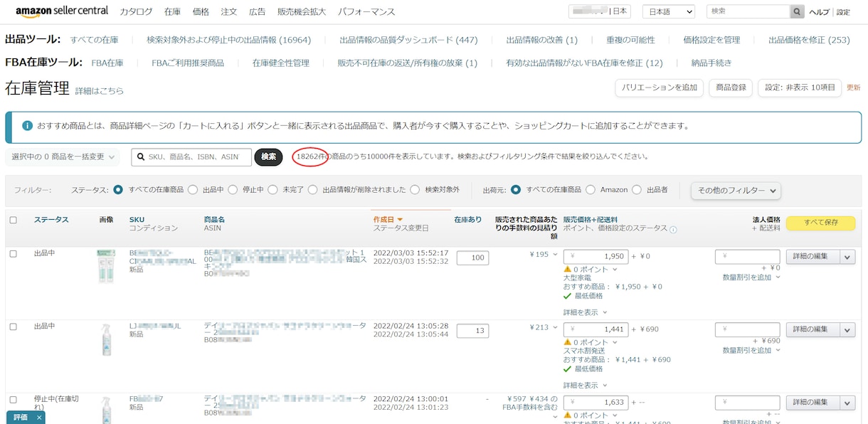
Task: Select the 出品中 status filter radio
Action: click(192, 190)
